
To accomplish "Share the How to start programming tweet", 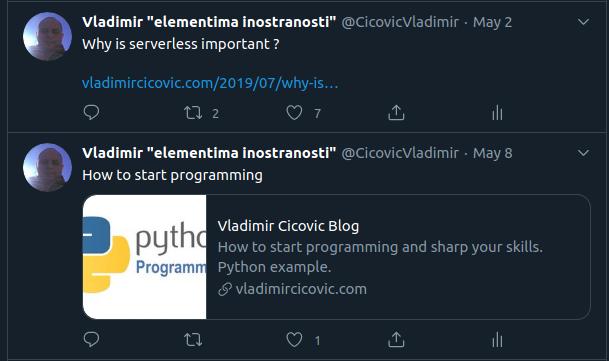I will pyautogui.click(x=396, y=340).
